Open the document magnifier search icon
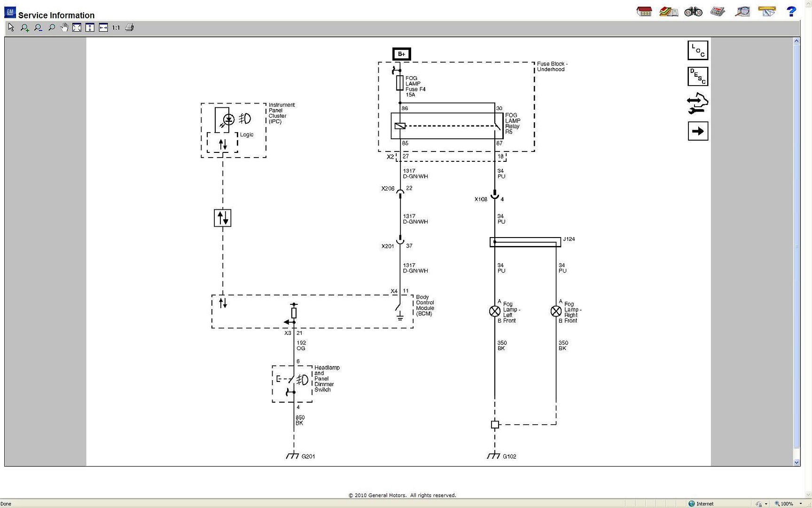This screenshot has width=812, height=508. [x=742, y=12]
